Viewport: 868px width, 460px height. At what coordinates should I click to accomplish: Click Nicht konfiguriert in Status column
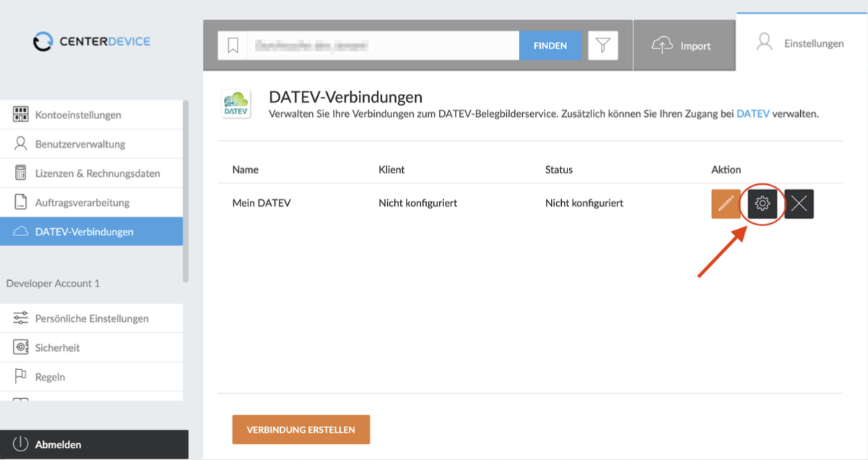pyautogui.click(x=584, y=203)
